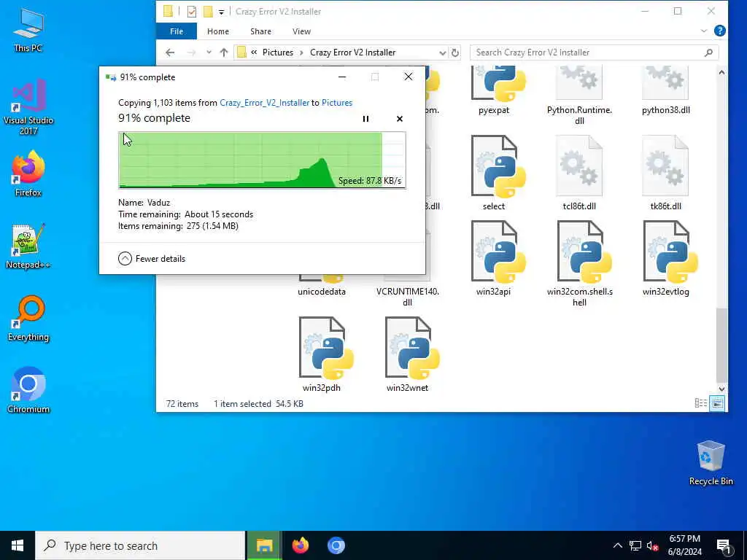Go up one folder level
The image size is (747, 560).
224,52
